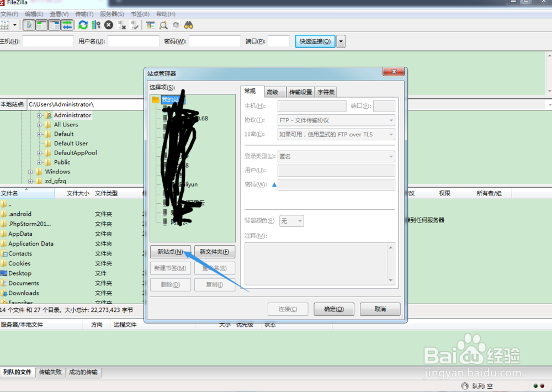Open the 帮助(H) menu
The image size is (552, 392).
[x=166, y=14]
